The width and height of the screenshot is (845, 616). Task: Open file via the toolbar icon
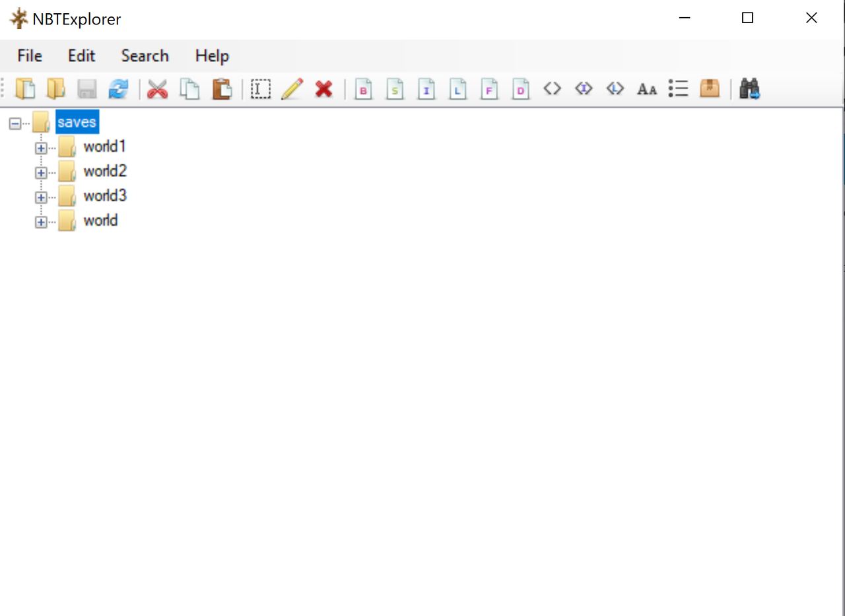(24, 88)
